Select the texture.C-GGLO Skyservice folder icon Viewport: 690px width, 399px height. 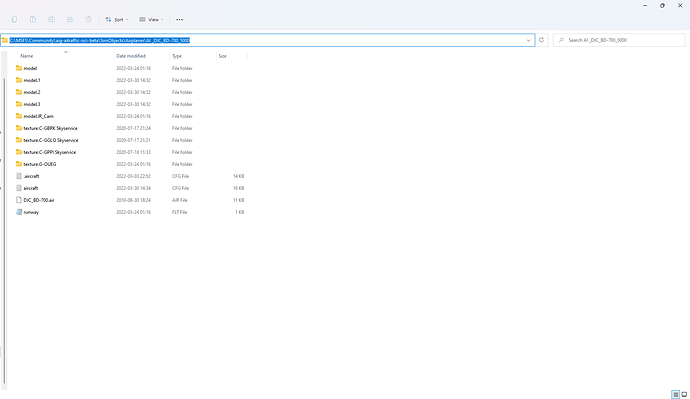(19, 140)
